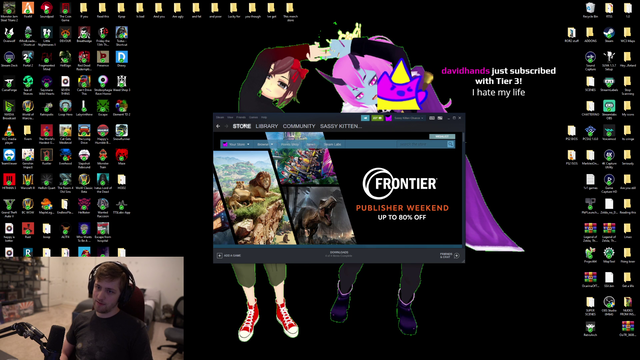Click Add a Game at bottom left
Image resolution: width=640 pixels, height=360 pixels.
click(x=229, y=256)
